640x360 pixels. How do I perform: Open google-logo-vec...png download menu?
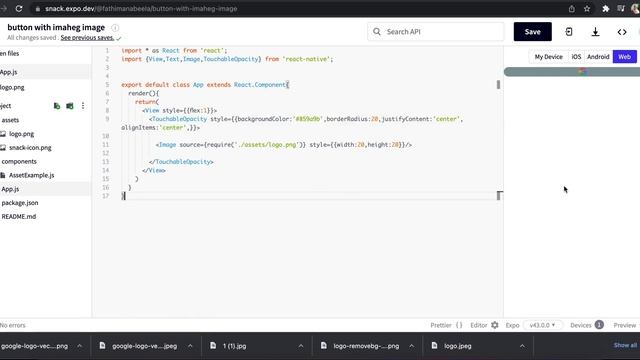(x=80, y=346)
